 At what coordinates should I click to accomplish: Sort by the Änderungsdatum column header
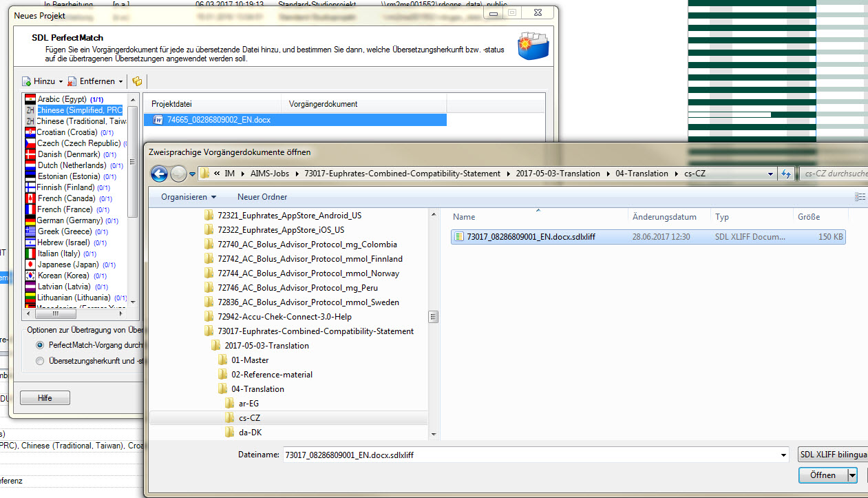coord(669,217)
